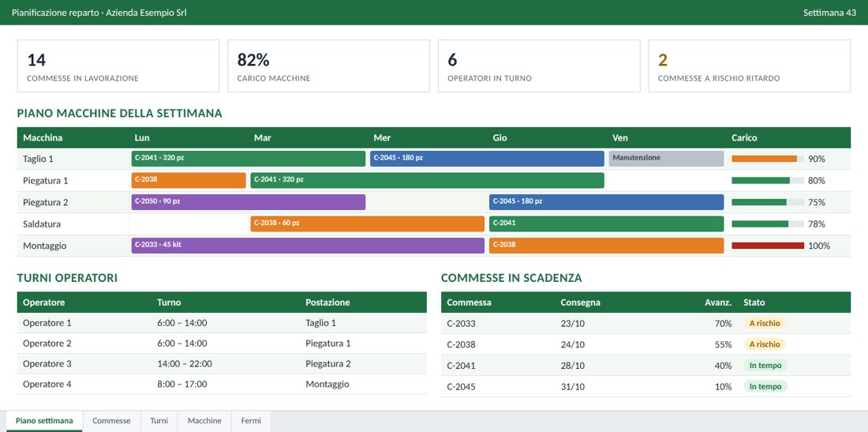Click the Ven column header
Screen dimensions: 868x432
[x=620, y=138]
